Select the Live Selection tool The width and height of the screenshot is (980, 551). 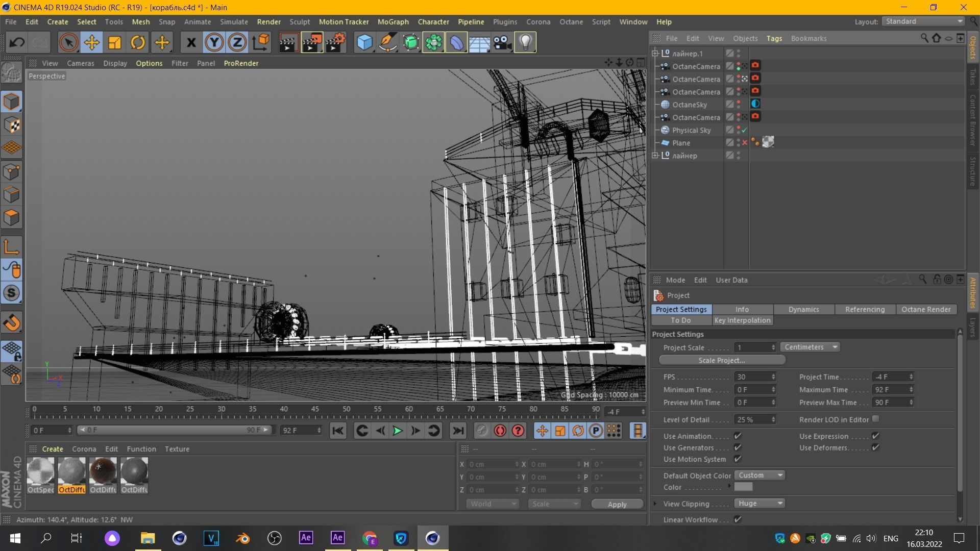[x=68, y=42]
